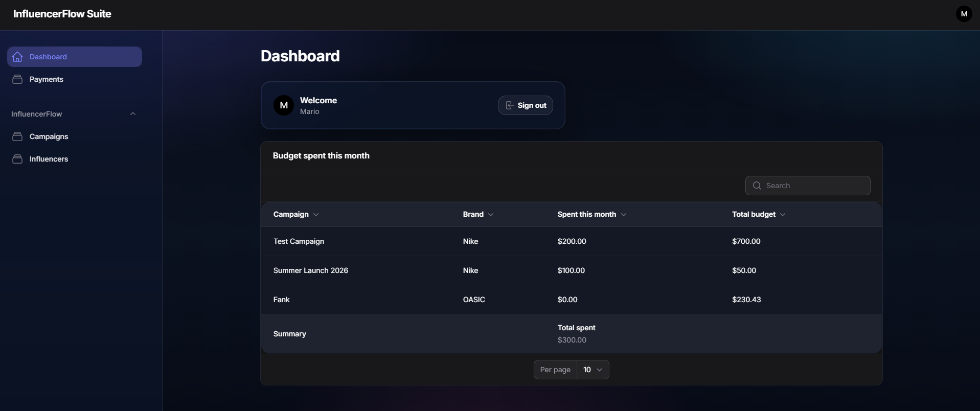Click the Mario user name
Screen dimensions: 980x411
coord(310,111)
